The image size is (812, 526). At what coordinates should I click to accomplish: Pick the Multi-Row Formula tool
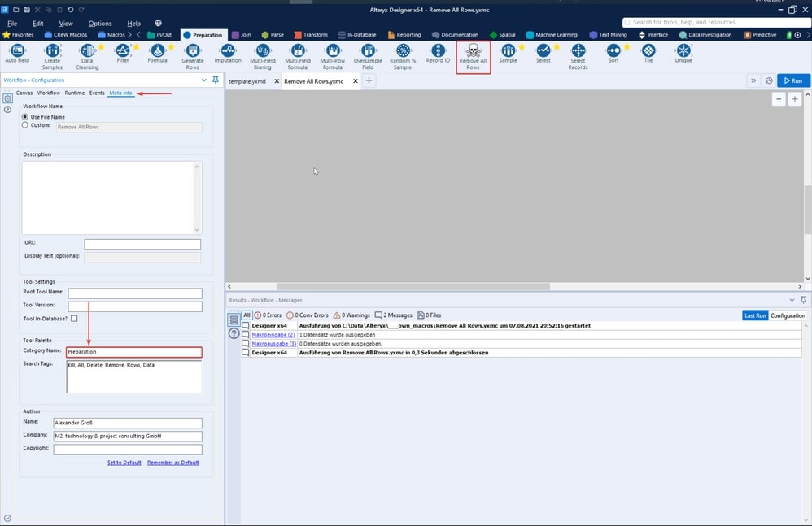click(332, 51)
